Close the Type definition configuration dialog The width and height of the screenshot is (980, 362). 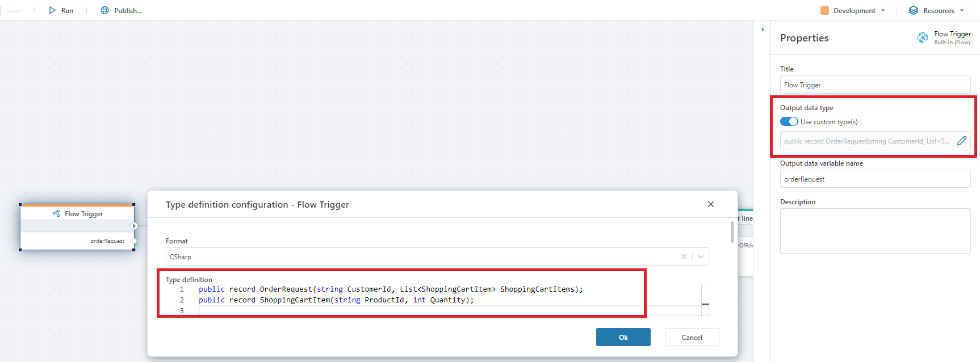point(710,204)
